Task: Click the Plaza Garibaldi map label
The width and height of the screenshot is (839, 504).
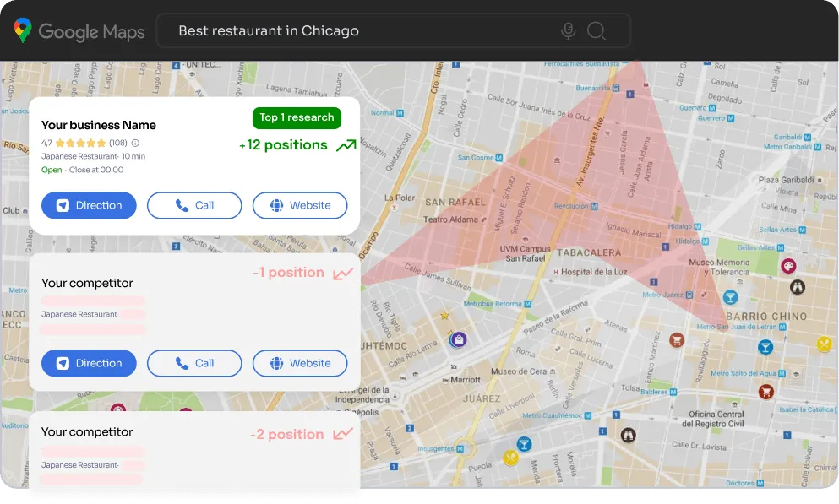Action: click(x=786, y=180)
